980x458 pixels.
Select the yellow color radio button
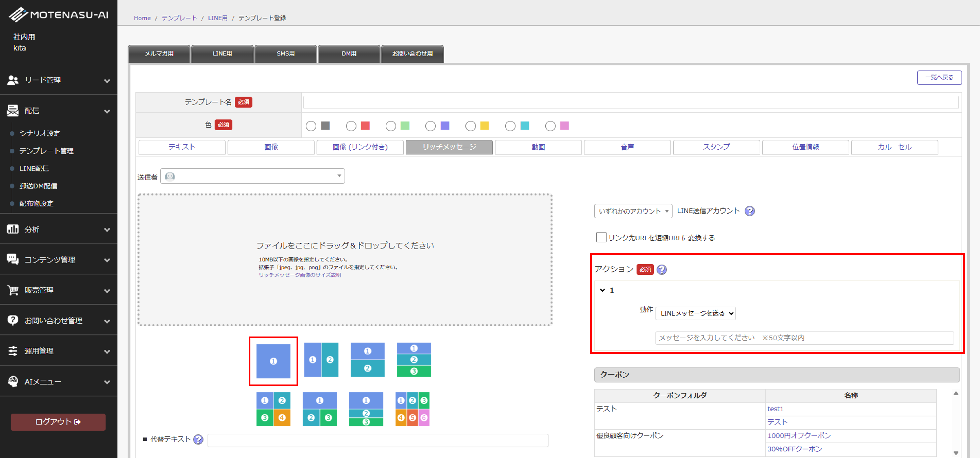click(471, 126)
